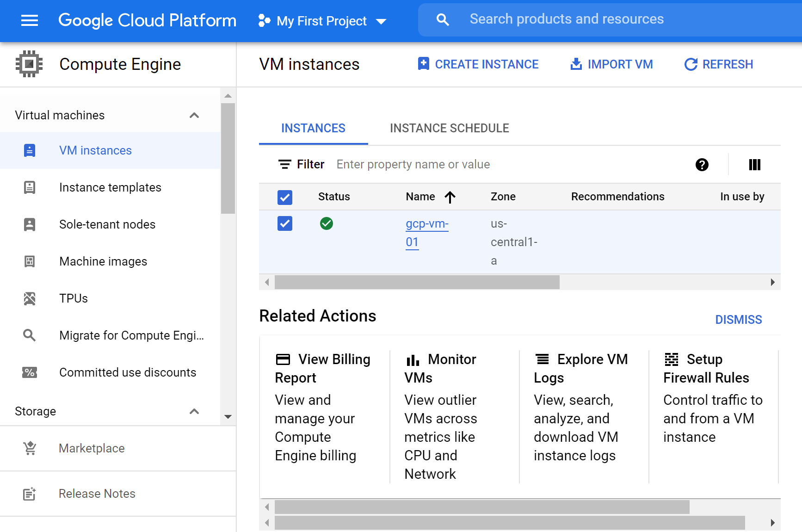Click the View Billing Report card icon
This screenshot has height=532, width=802.
click(x=283, y=359)
